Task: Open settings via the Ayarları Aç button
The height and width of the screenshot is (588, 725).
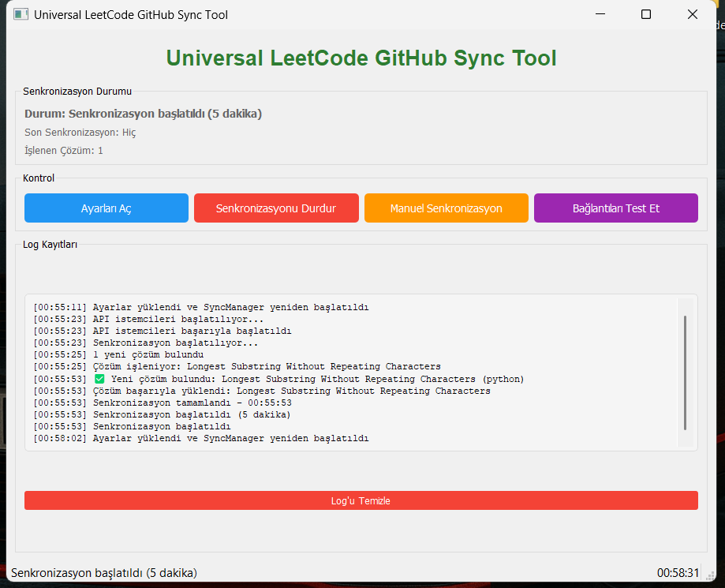Action: click(x=106, y=208)
